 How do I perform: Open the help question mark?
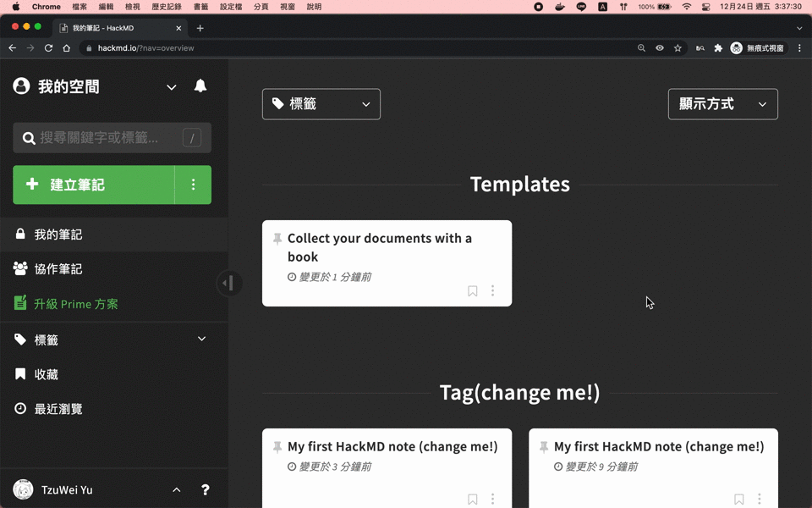[x=205, y=490]
